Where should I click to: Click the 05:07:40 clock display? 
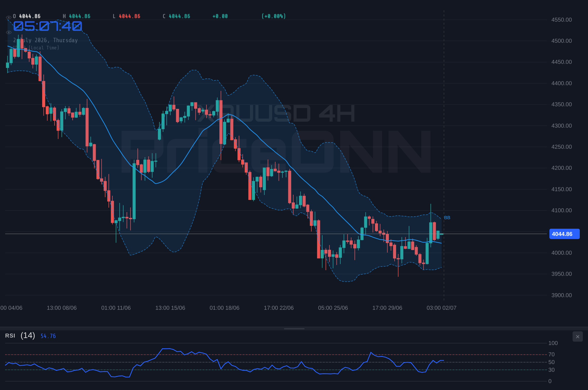[48, 26]
